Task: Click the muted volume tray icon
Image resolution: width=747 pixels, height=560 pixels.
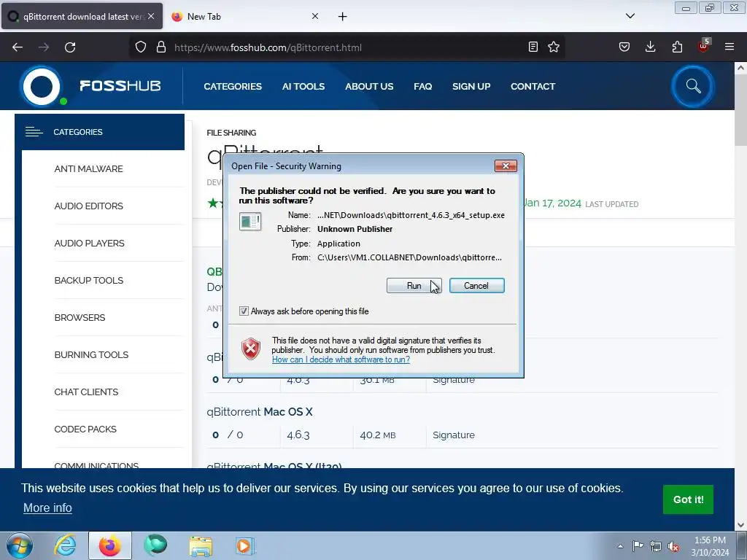Action: (x=673, y=547)
